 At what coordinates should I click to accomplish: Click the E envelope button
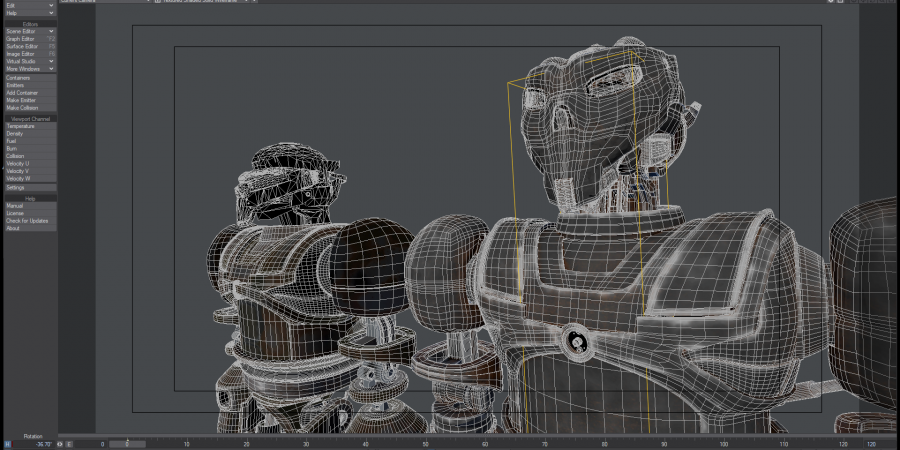tap(69, 444)
